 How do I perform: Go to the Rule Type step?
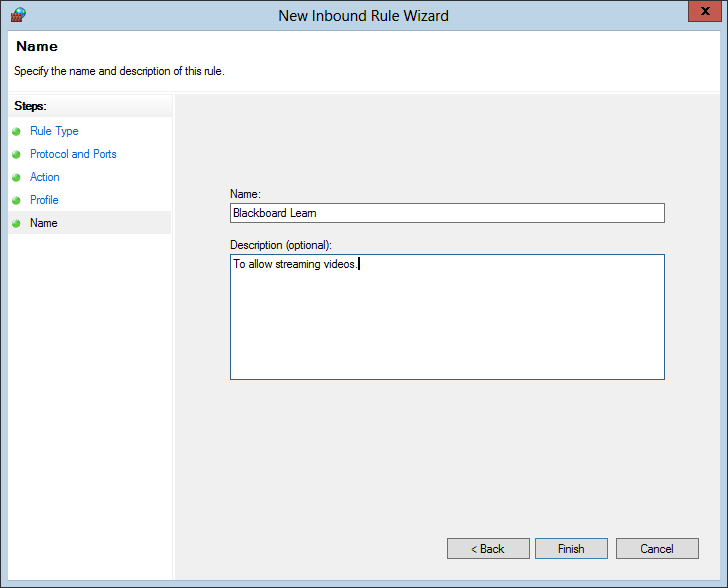[x=54, y=131]
